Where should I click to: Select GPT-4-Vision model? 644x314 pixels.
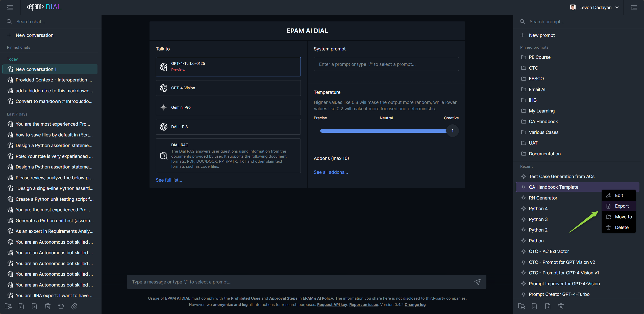pyautogui.click(x=228, y=88)
